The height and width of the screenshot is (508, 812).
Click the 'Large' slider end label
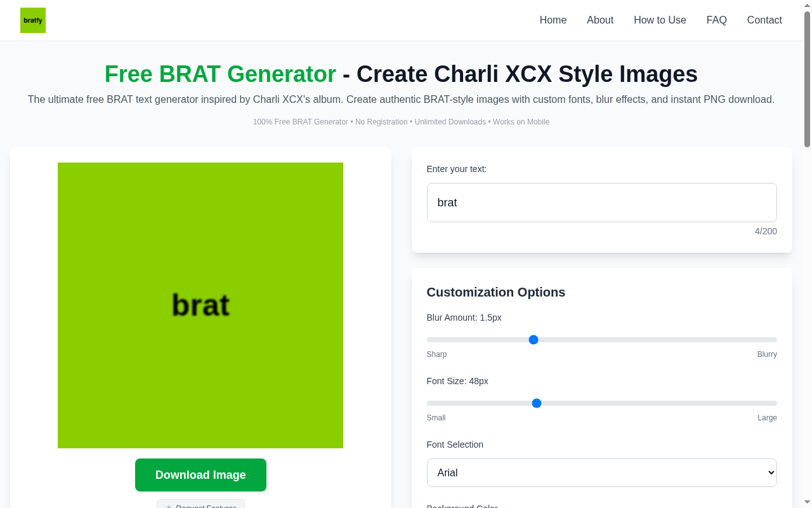(x=767, y=418)
